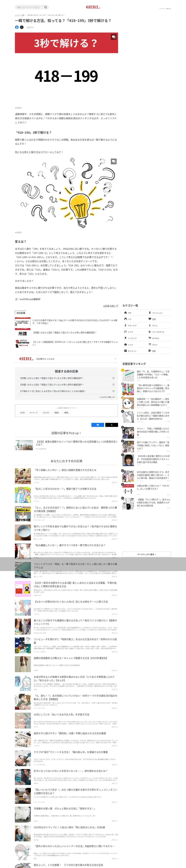Image resolution: width=186 pixels, height=868 pixels.
Task: Open the スキンケア category
Action: (x=134, y=325)
